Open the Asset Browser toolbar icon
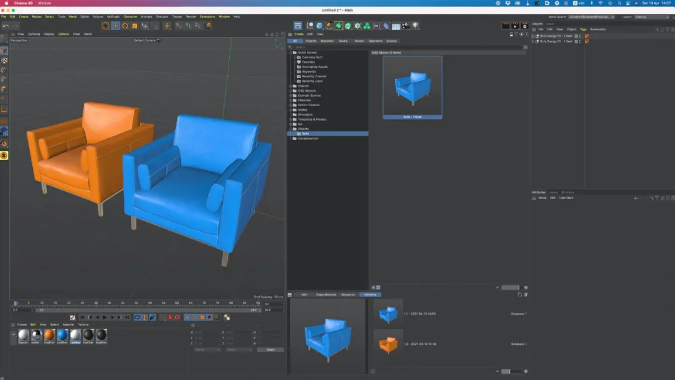 [297, 26]
